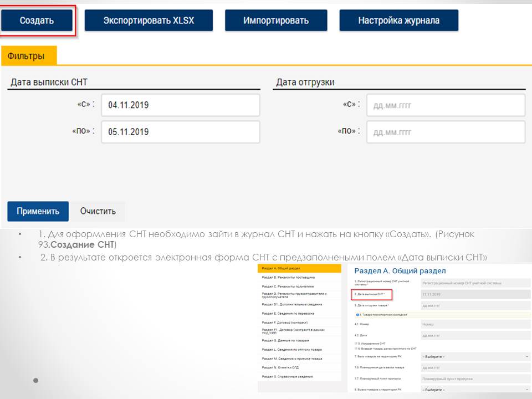The image size is (532, 399).
Task: Tick the Возврат товара checkbox
Action: (355, 348)
